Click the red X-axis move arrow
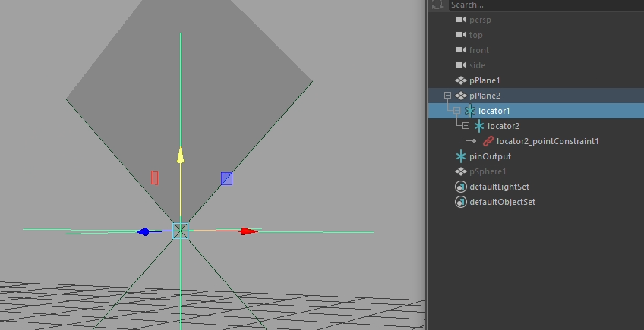644x330 pixels. pyautogui.click(x=249, y=231)
